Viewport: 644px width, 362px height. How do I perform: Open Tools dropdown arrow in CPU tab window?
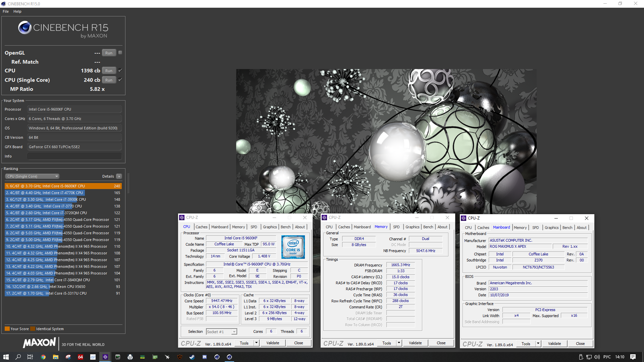coord(256,343)
